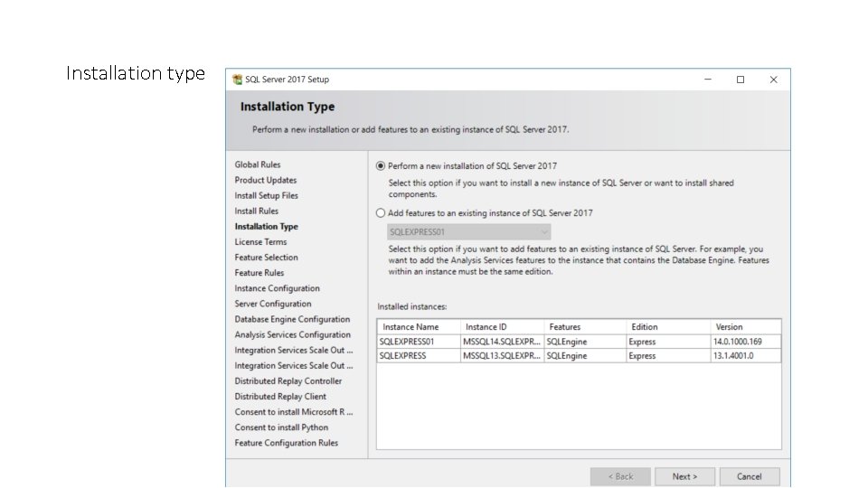Click the Version column header
The image size is (868, 488).
pos(746,327)
